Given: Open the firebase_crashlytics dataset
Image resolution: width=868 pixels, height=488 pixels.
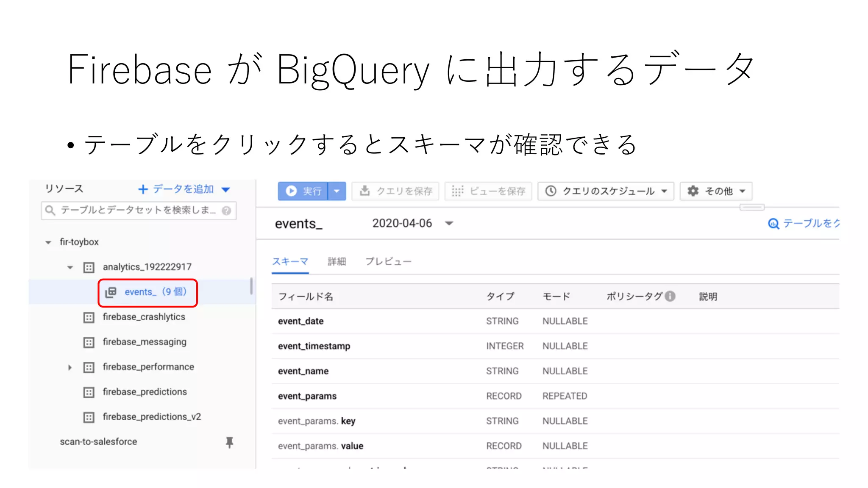Looking at the screenshot, I should [x=144, y=317].
